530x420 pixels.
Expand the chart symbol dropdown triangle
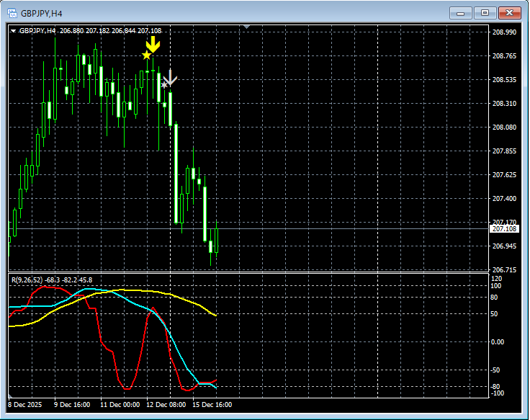coord(13,31)
